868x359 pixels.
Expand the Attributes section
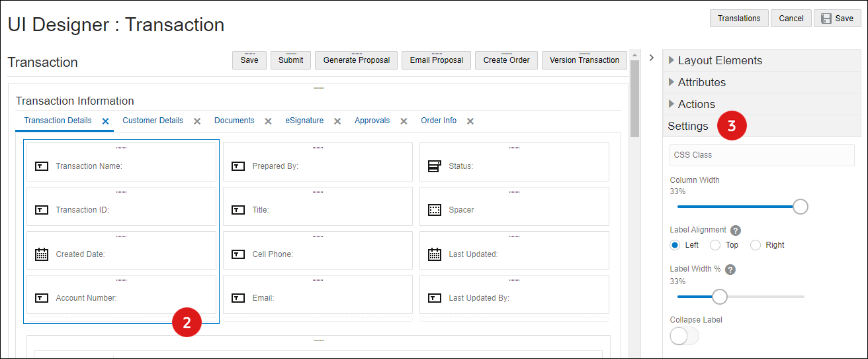[762, 82]
